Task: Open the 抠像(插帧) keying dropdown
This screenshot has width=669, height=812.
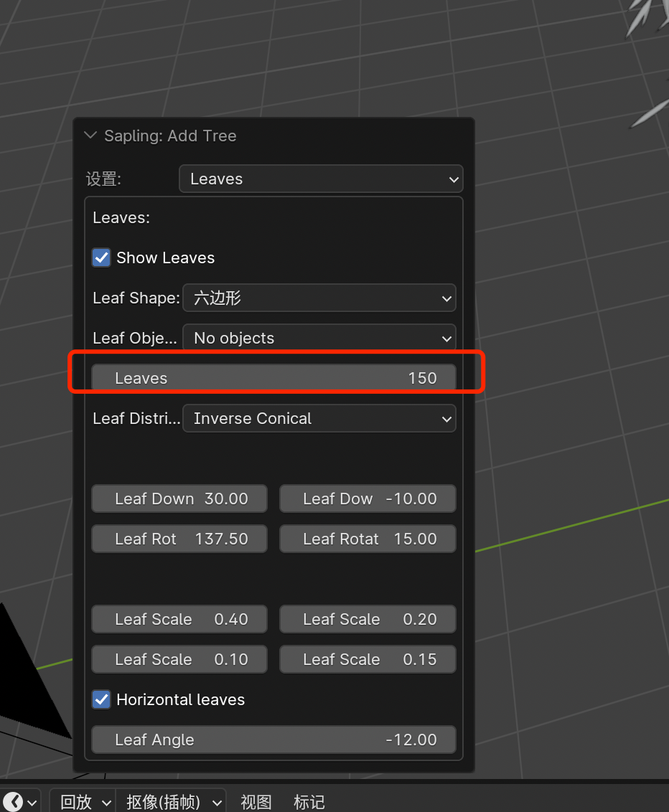Action: point(172,802)
